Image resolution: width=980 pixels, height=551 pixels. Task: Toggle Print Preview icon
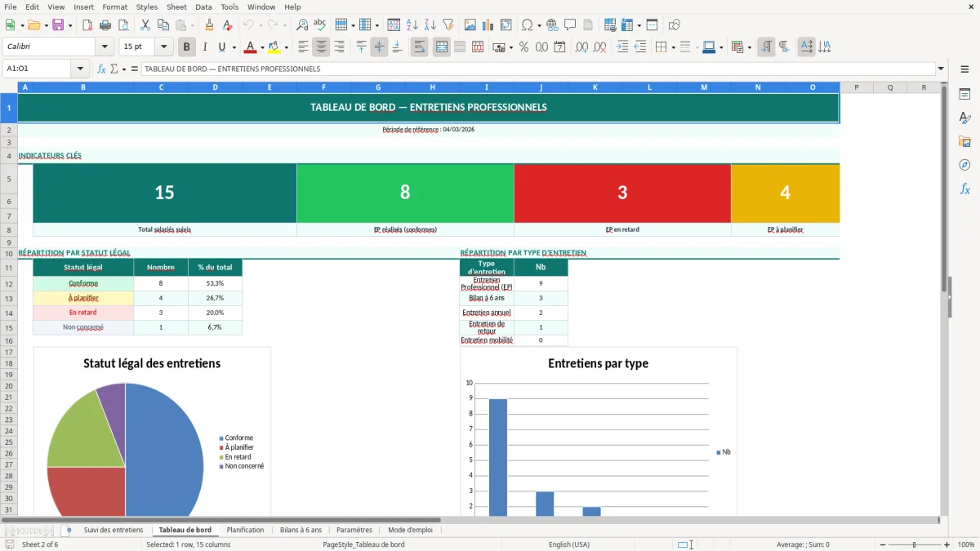(x=122, y=25)
